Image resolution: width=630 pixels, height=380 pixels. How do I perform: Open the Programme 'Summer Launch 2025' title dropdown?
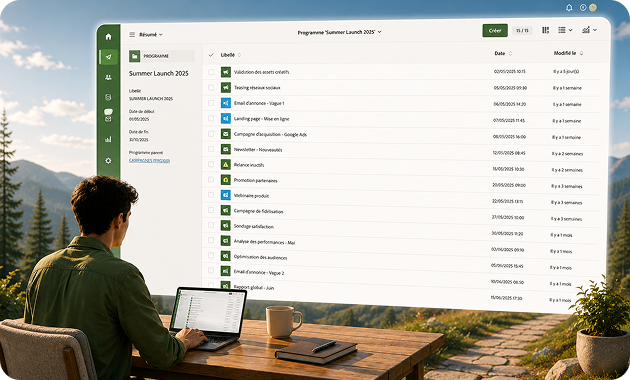[x=340, y=32]
